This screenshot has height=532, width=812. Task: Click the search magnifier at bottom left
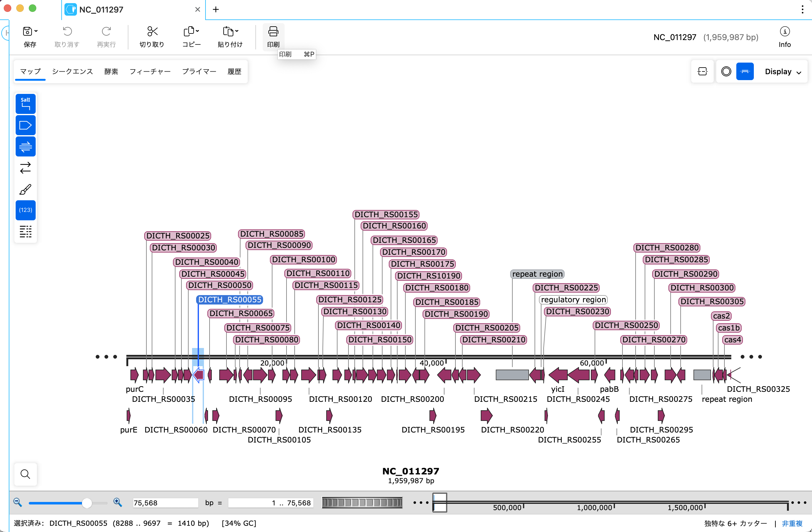pyautogui.click(x=25, y=474)
